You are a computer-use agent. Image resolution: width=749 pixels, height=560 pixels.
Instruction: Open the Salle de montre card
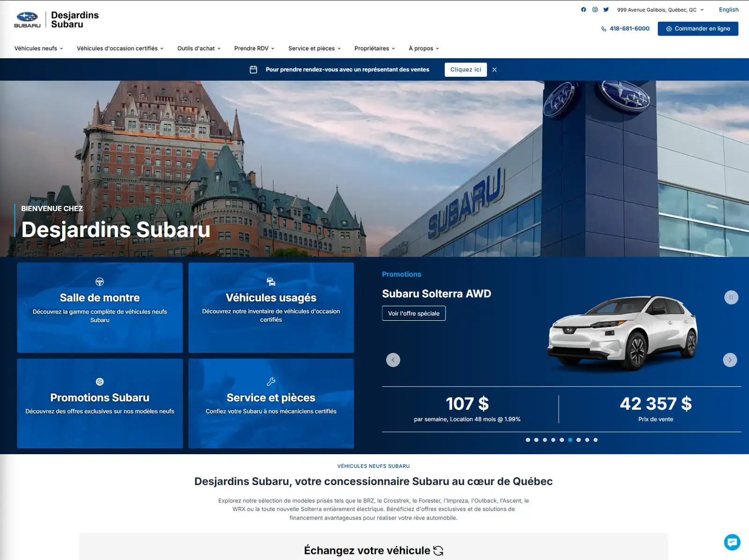click(x=100, y=308)
